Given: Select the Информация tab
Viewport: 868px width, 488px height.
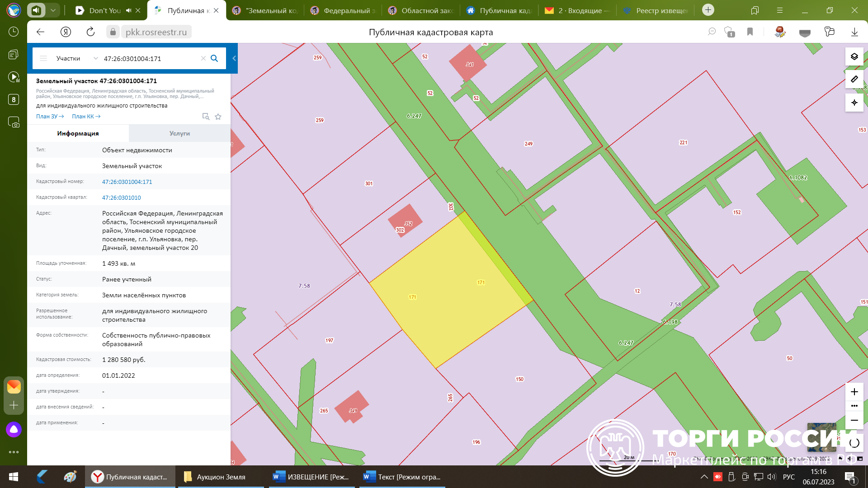Looking at the screenshot, I should coord(78,133).
